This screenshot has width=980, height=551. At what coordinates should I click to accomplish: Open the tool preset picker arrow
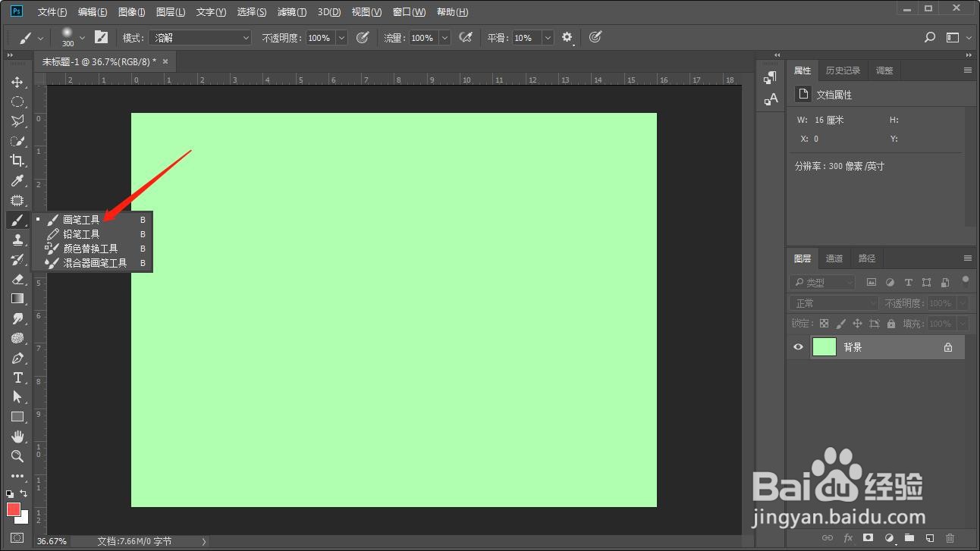40,37
